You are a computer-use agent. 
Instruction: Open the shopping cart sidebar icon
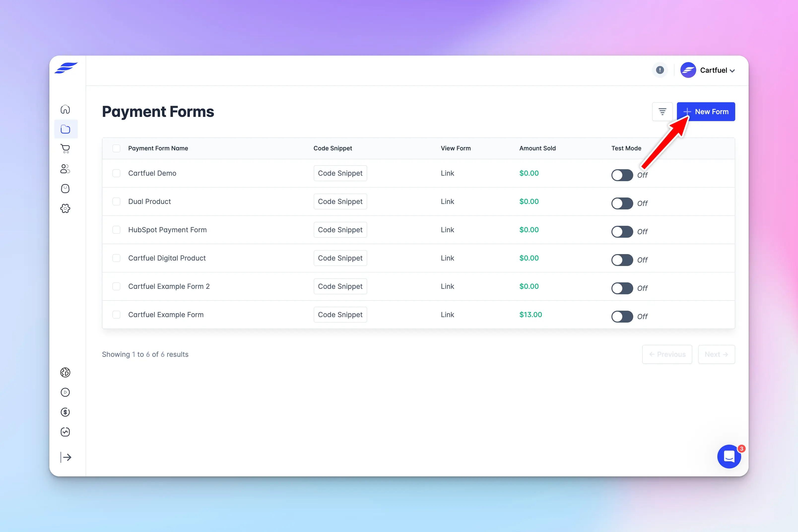[x=65, y=149]
